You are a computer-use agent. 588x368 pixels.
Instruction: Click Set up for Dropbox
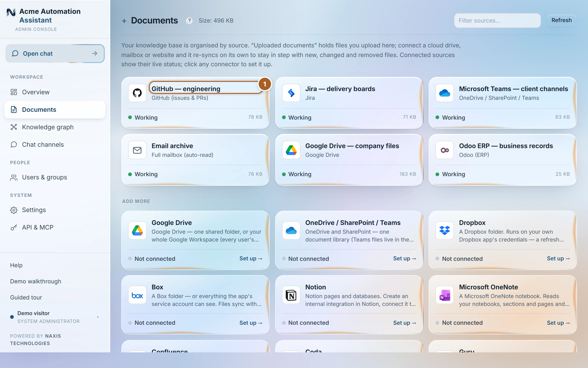click(558, 259)
